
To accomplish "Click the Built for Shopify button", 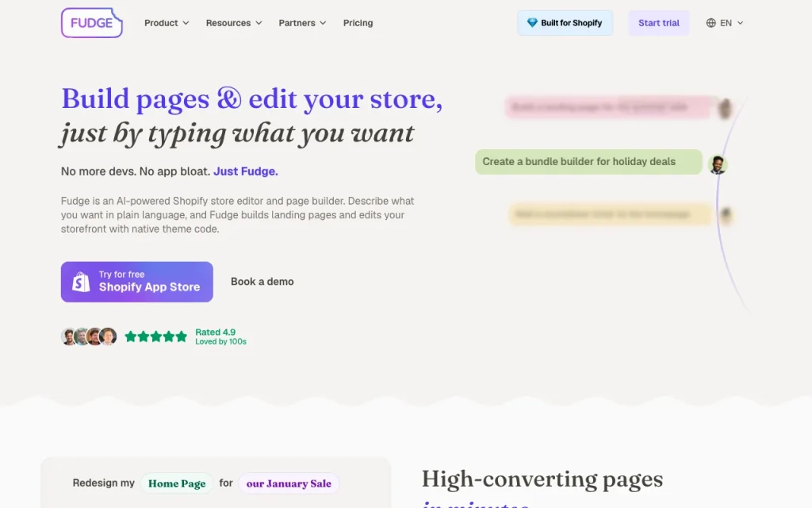I will coord(565,23).
